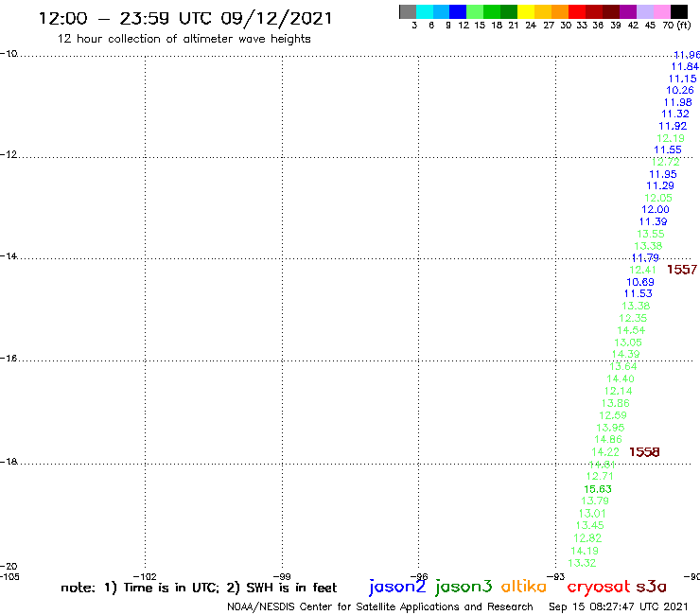
Task: Click the green value 12.71
Action: click(600, 476)
